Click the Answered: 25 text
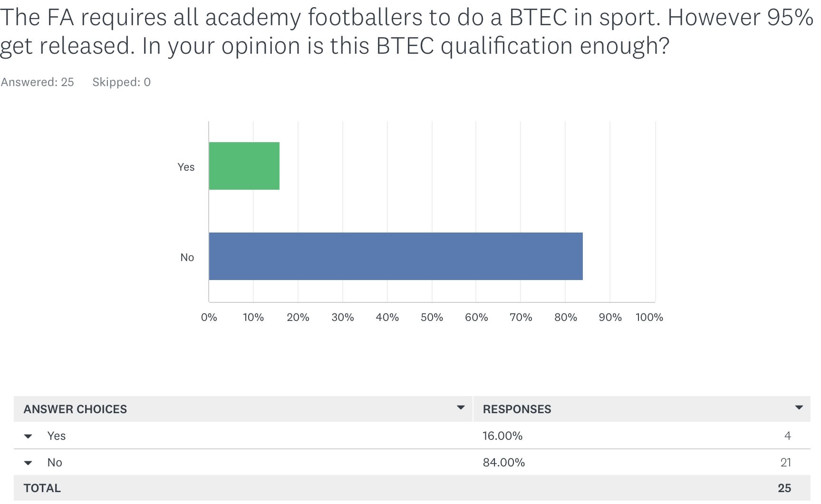The width and height of the screenshot is (821, 504). coord(38,82)
